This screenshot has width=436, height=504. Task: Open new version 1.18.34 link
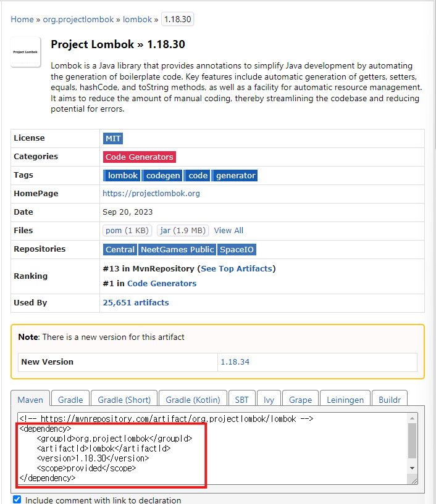click(235, 362)
